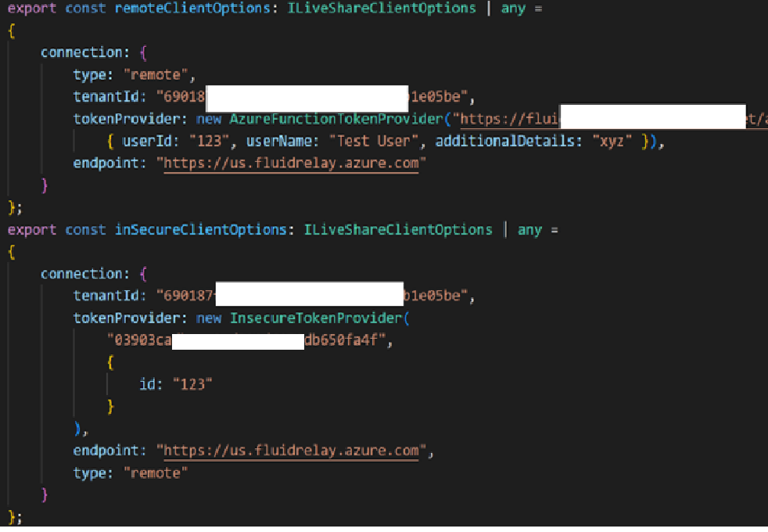Click tokenProvider key before AzureFunctionTokenProvider

[x=127, y=119]
